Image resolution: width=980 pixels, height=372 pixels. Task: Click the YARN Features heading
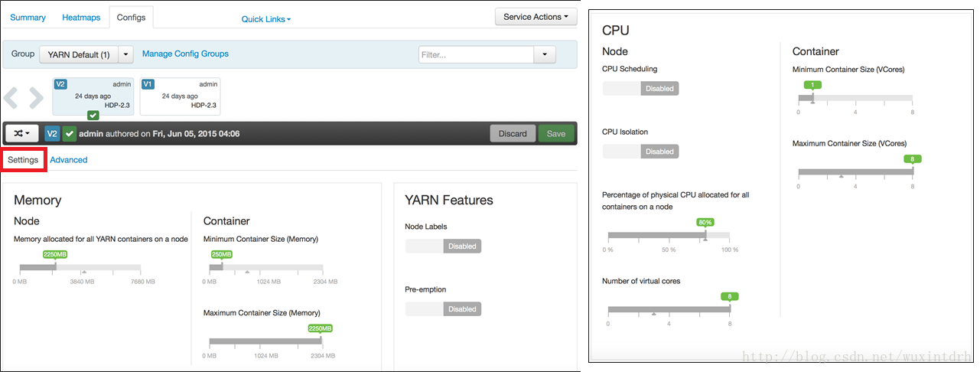click(449, 201)
